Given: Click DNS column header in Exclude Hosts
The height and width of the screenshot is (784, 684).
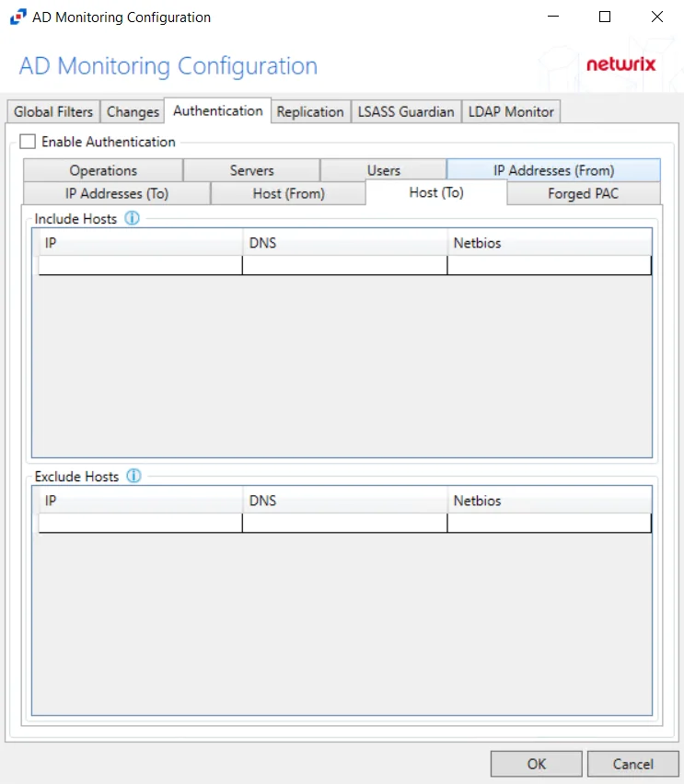Looking at the screenshot, I should tap(344, 501).
